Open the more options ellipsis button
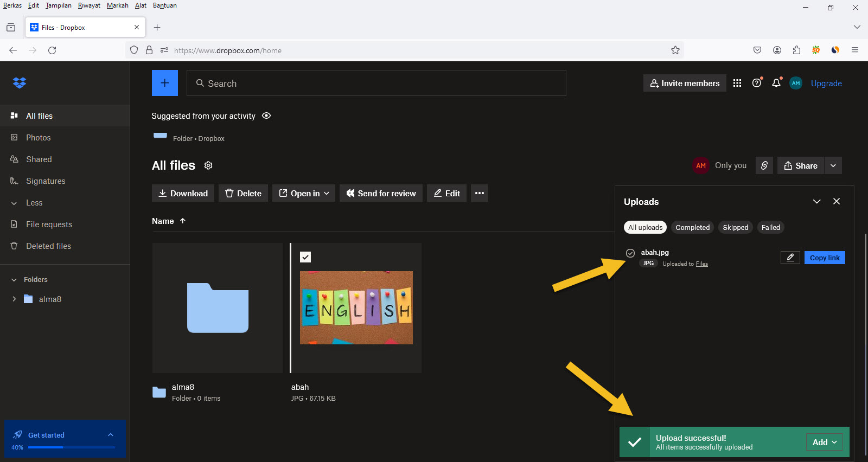This screenshot has width=868, height=462. click(479, 193)
